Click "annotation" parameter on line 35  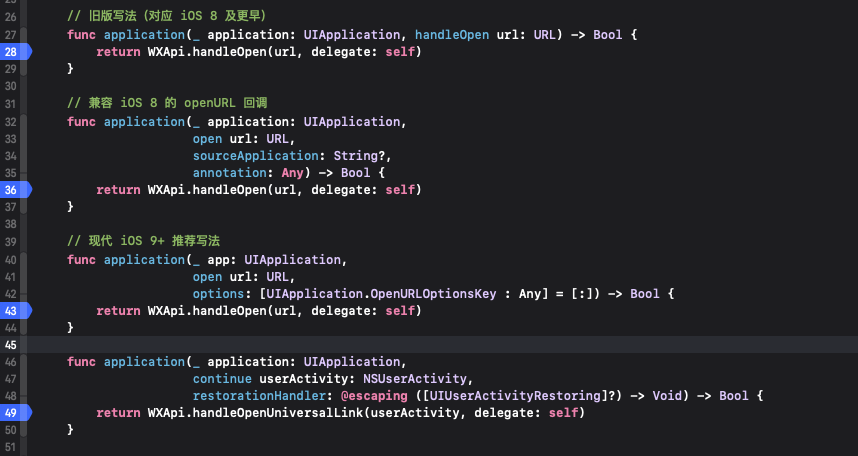pos(230,173)
